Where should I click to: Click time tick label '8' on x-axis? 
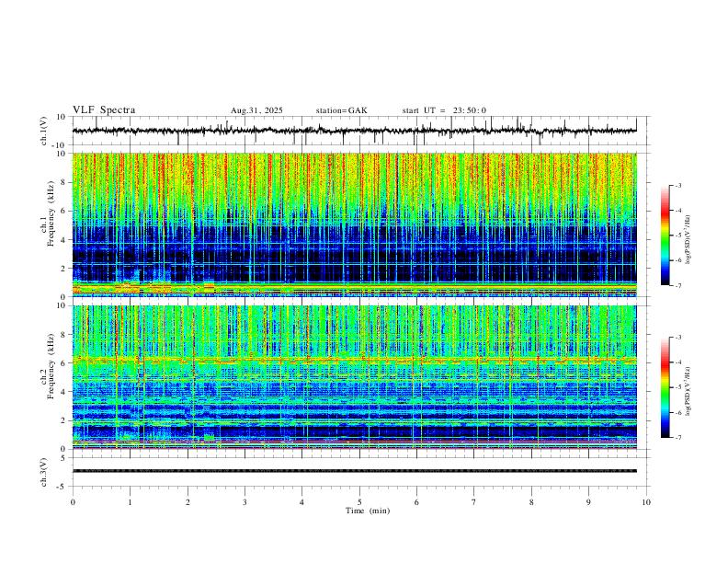pyautogui.click(x=531, y=502)
